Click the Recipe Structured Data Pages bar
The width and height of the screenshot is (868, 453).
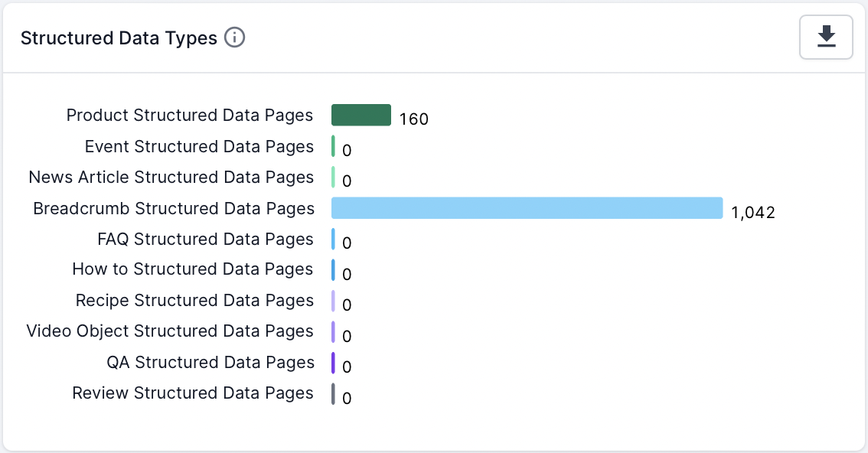pyautogui.click(x=332, y=300)
